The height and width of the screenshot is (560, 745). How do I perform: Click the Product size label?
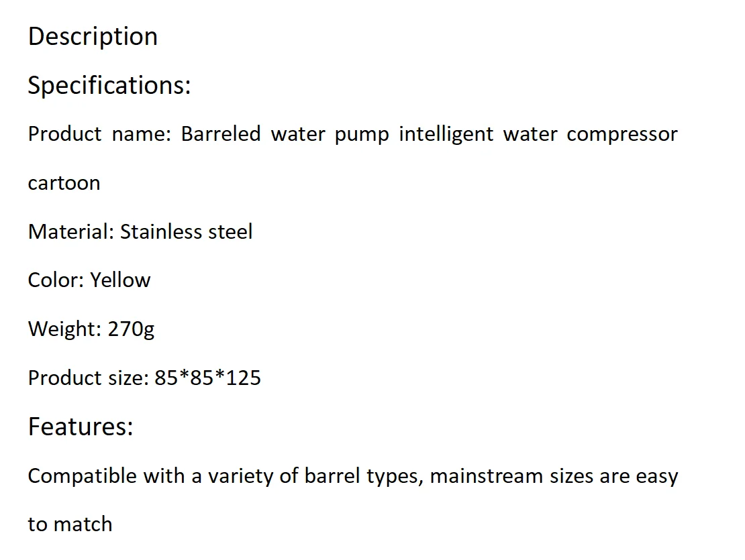89,378
